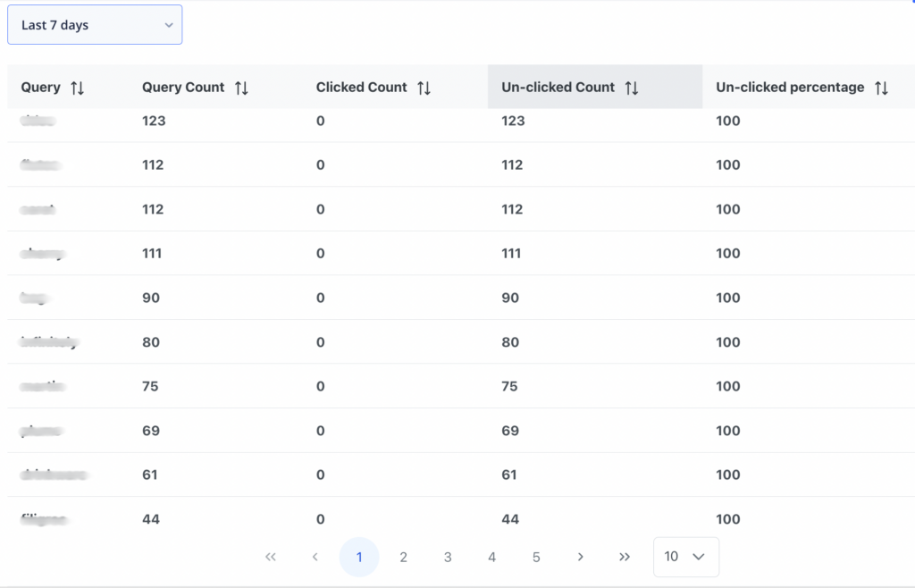Jump to first page with double-left chevron
915x588 pixels.
(271, 557)
